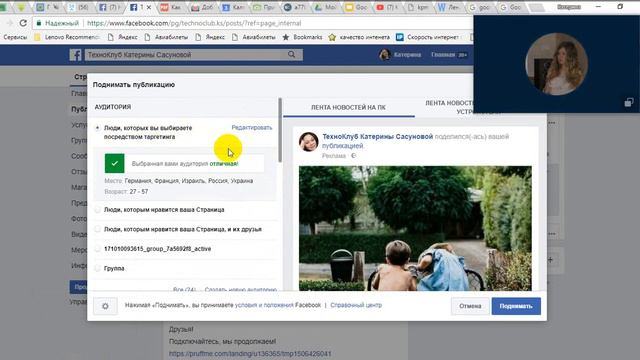Open the Скорость интернет bookmark
The width and height of the screenshot is (640, 360).
[428, 37]
